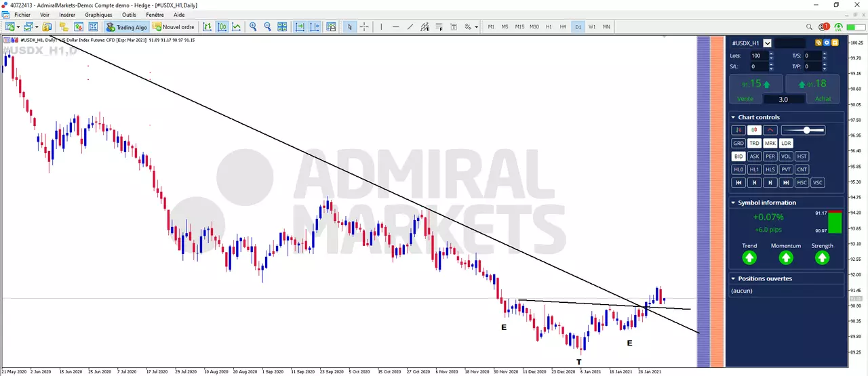Screen dimensions: 868x376
Task: Toggle auto scroll chart to end
Action: [300, 27]
